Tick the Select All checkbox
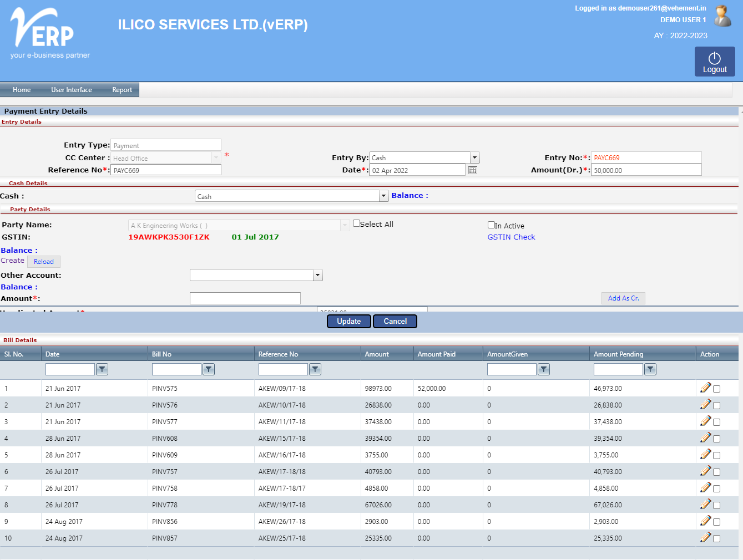This screenshot has width=743, height=560. [356, 223]
